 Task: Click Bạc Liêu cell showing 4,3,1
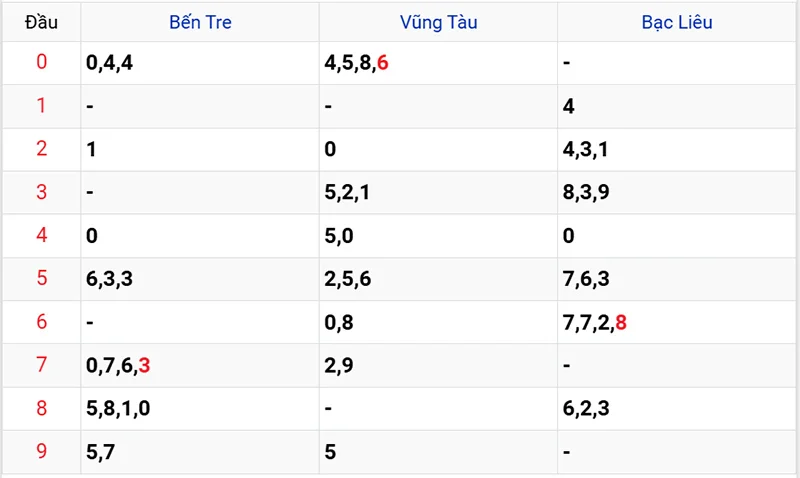coord(586,150)
